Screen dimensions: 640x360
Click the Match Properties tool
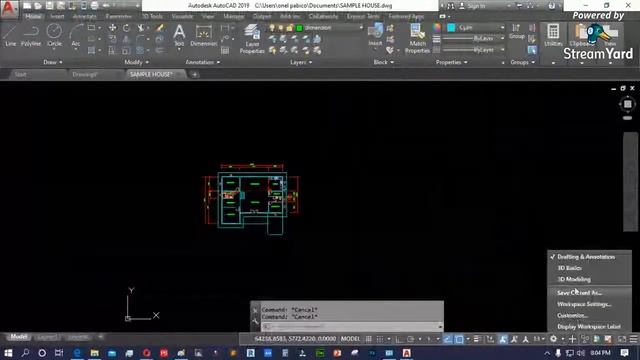417,39
